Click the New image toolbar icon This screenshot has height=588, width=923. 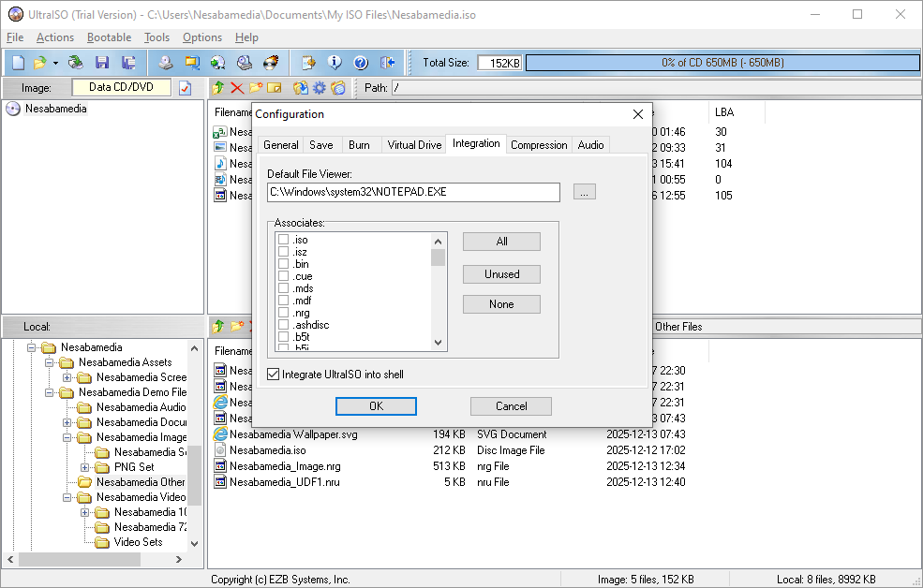[x=18, y=63]
